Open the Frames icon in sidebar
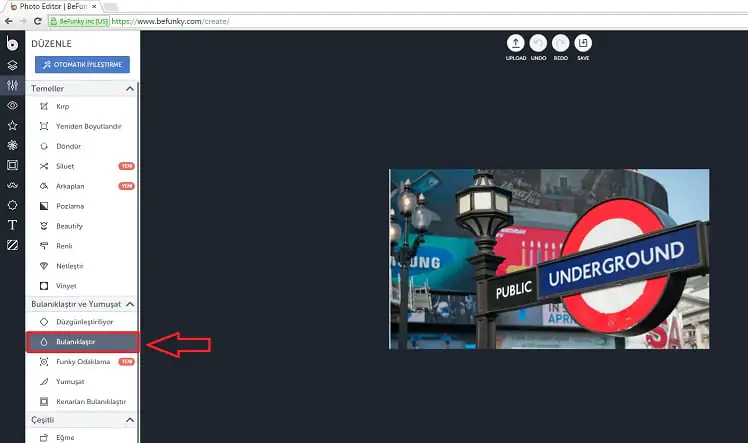This screenshot has height=443, width=748. tap(12, 165)
